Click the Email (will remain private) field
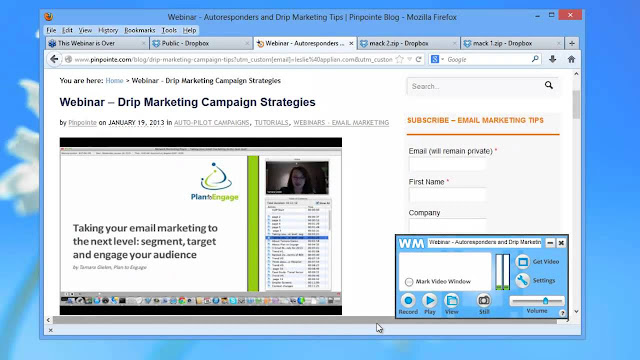 447,164
